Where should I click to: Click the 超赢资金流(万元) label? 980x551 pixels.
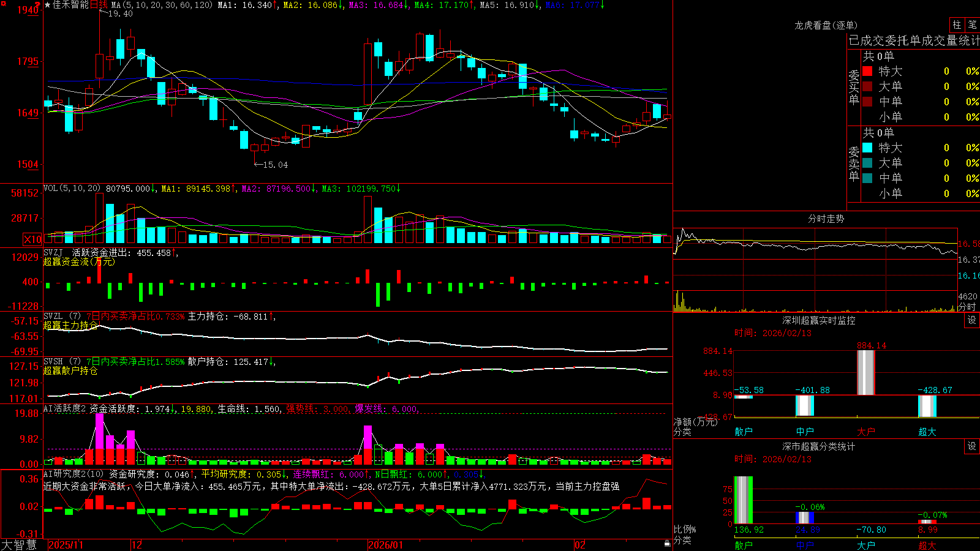(79, 261)
